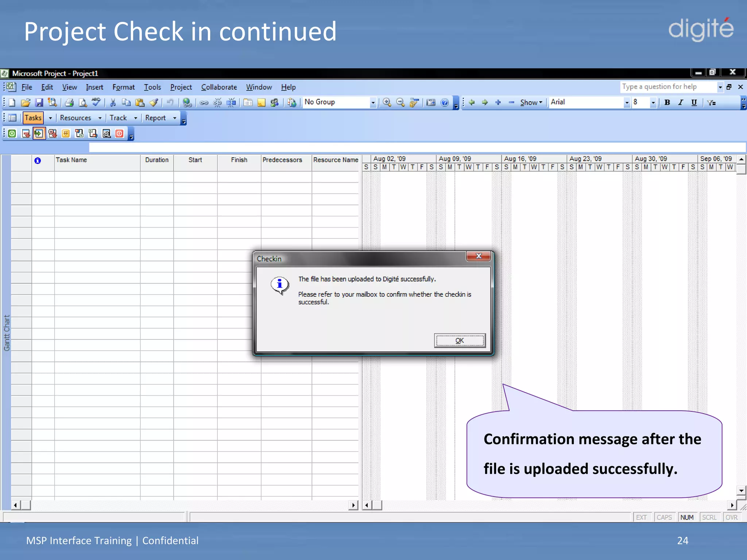
Task: Click the Report guide button
Action: click(x=155, y=118)
